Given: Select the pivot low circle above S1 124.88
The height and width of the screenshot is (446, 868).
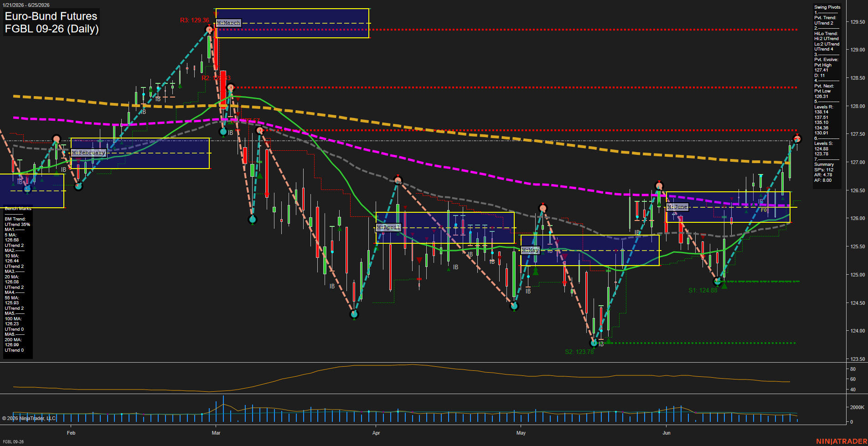Looking at the screenshot, I should tap(718, 282).
